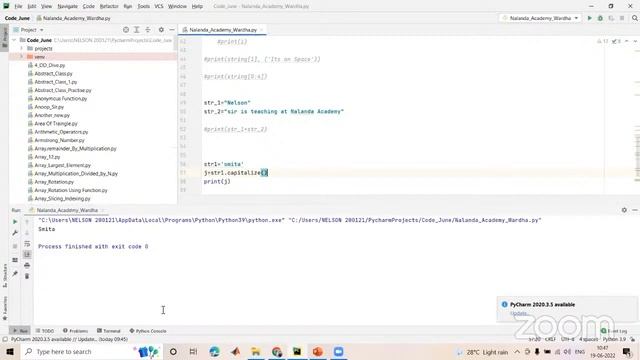640x360 pixels.
Task: Open File Explorer from the taskbar
Action: pos(256,351)
